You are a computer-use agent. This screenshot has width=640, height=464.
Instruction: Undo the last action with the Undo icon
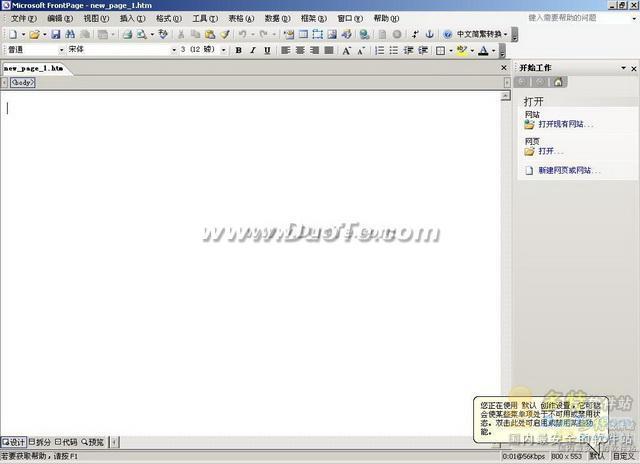point(243,34)
